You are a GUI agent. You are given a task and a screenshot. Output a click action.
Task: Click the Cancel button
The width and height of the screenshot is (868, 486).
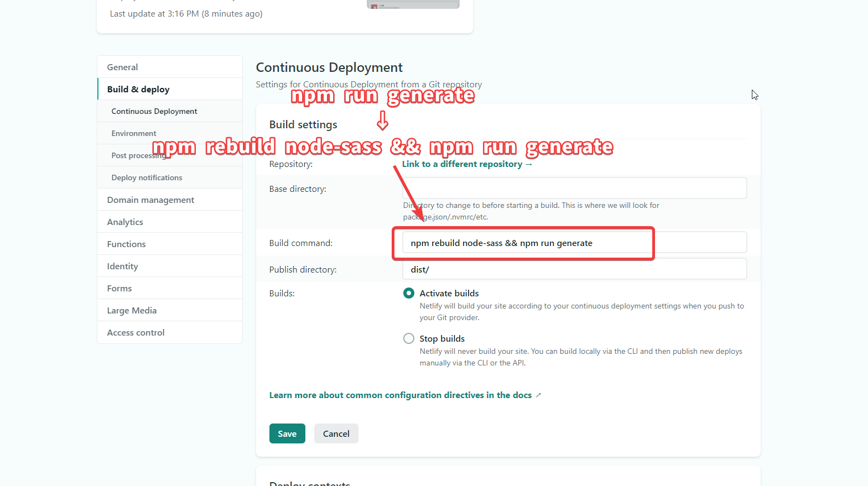point(336,433)
